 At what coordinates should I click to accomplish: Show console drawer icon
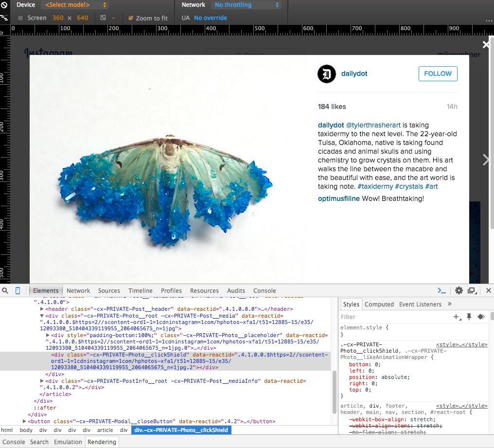441,290
